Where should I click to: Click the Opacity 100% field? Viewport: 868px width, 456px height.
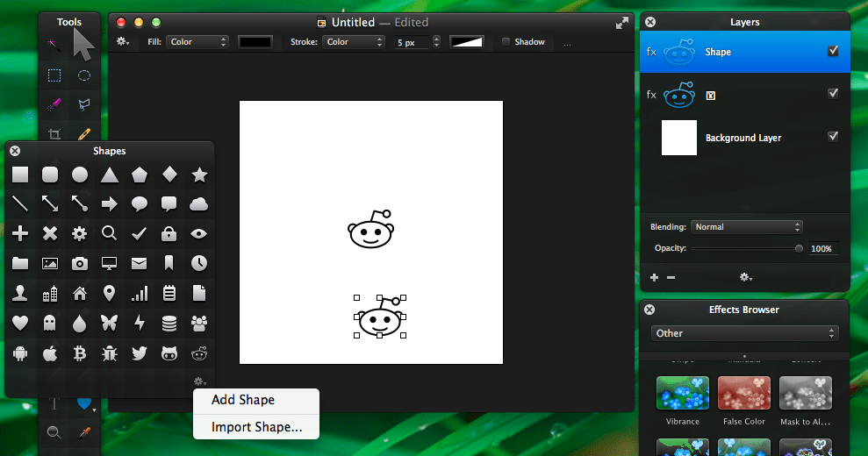[x=822, y=248]
